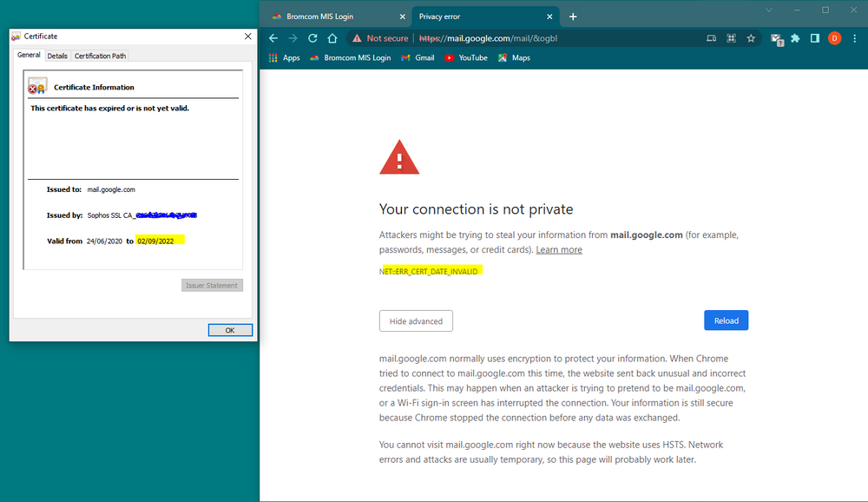868x502 pixels.
Task: Click the cast/media device icon in address bar
Action: coord(712,38)
